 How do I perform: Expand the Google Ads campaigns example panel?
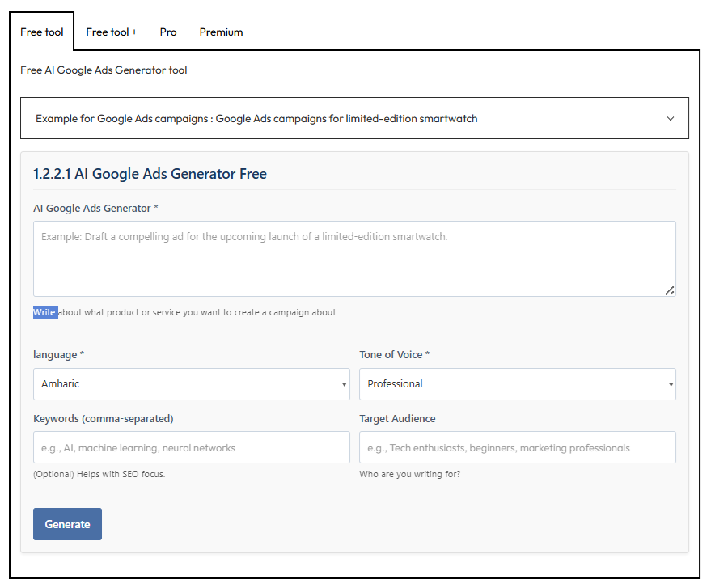pyautogui.click(x=353, y=119)
